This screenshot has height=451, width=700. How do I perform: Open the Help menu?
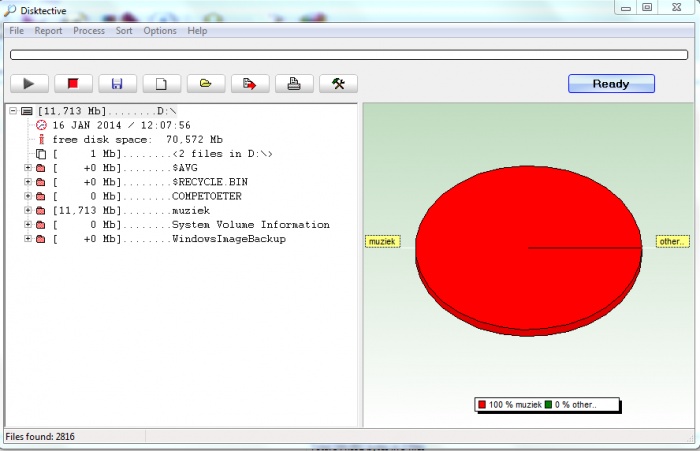197,31
